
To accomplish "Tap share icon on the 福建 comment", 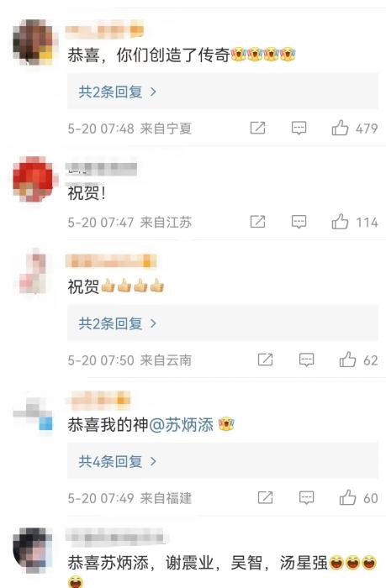I will (x=265, y=497).
